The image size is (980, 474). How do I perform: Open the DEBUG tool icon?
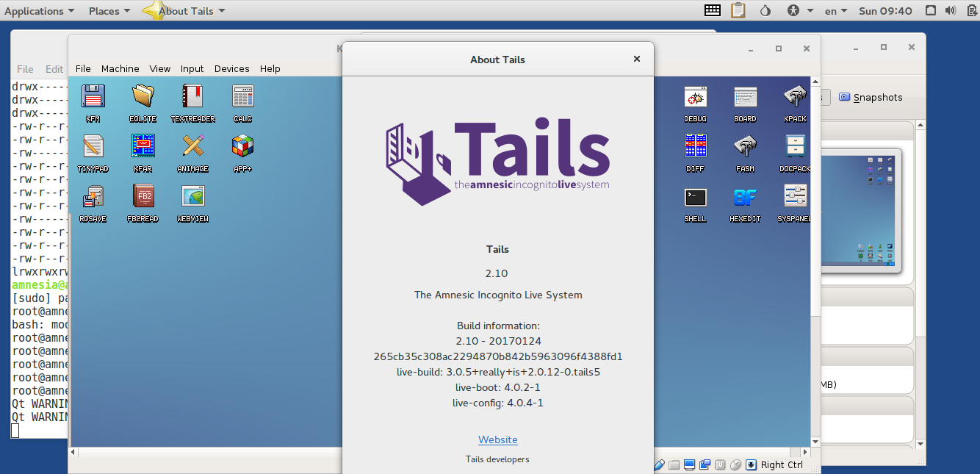pos(695,97)
